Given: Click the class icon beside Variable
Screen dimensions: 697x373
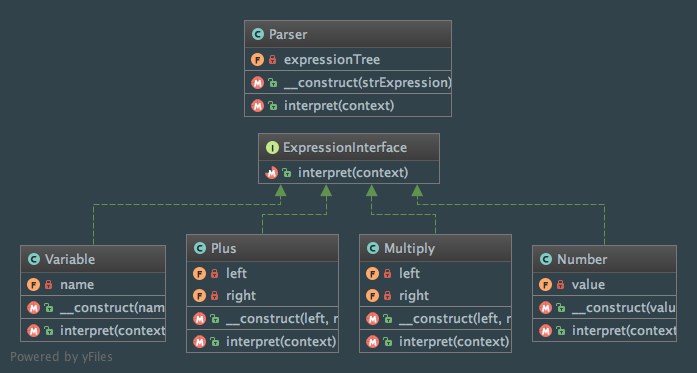Looking at the screenshot, I should click(x=34, y=259).
